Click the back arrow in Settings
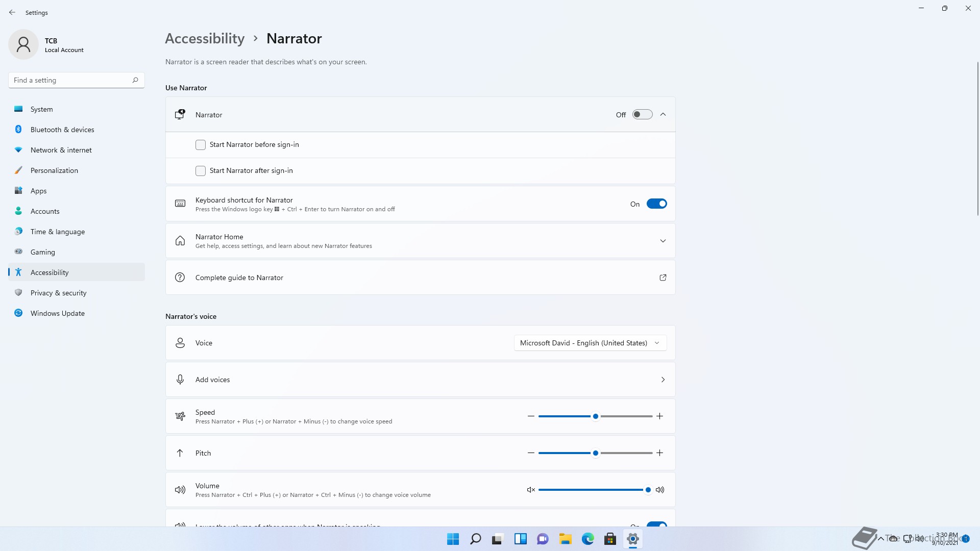980x551 pixels. (x=12, y=12)
